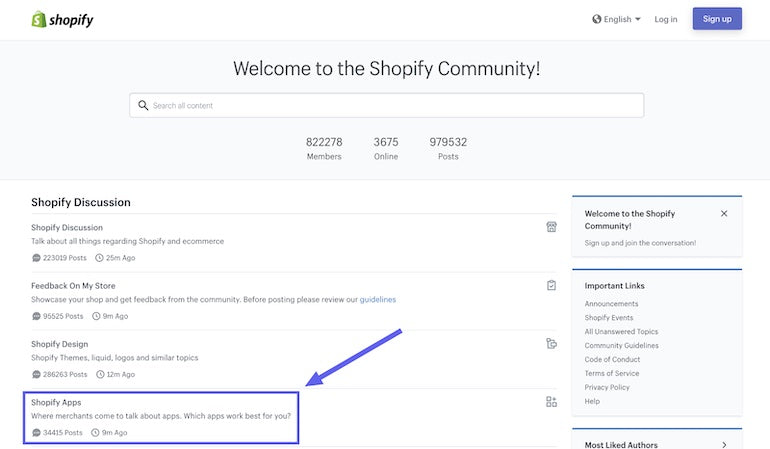Image resolution: width=770 pixels, height=449 pixels.
Task: View the Privacy Policy link
Action: [607, 387]
